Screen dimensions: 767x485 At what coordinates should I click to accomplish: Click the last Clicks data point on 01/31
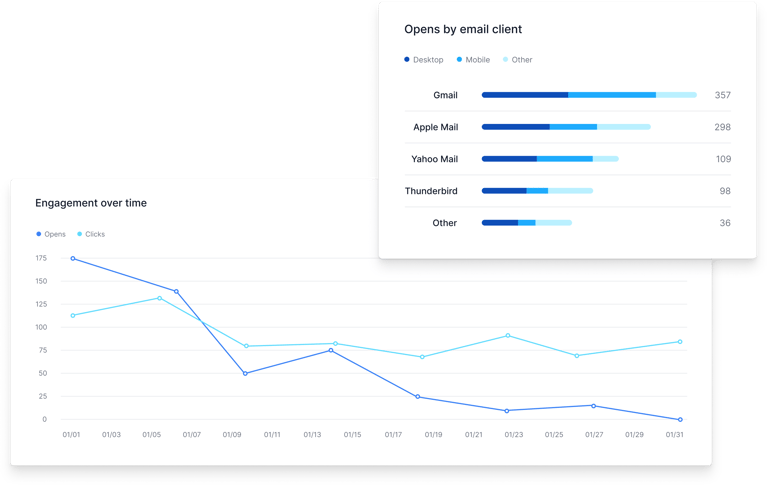point(680,342)
